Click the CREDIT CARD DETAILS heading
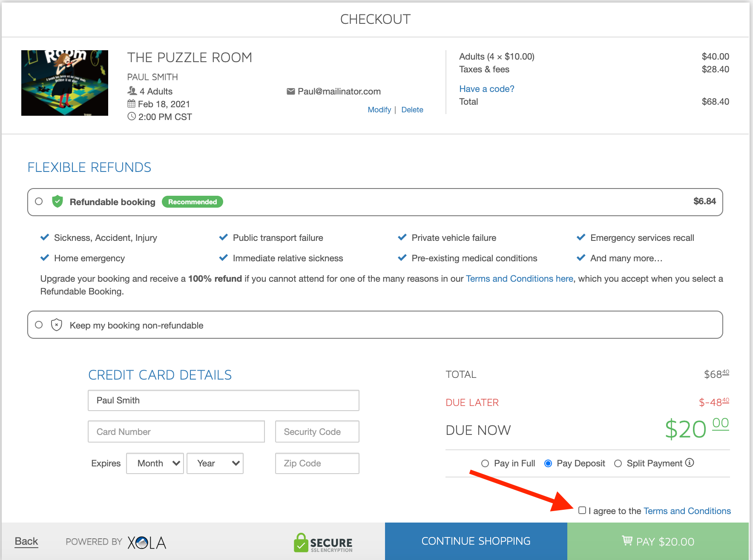The height and width of the screenshot is (560, 753). point(160,375)
